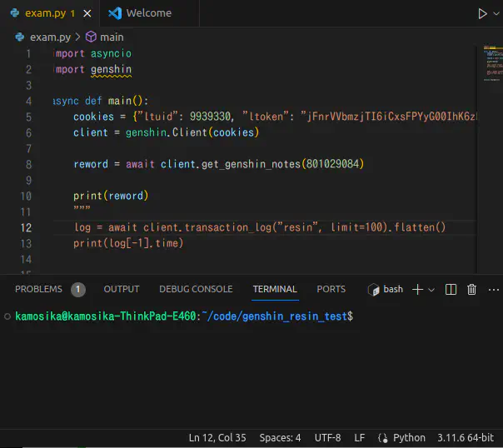Click the bash terminal icon

375,289
